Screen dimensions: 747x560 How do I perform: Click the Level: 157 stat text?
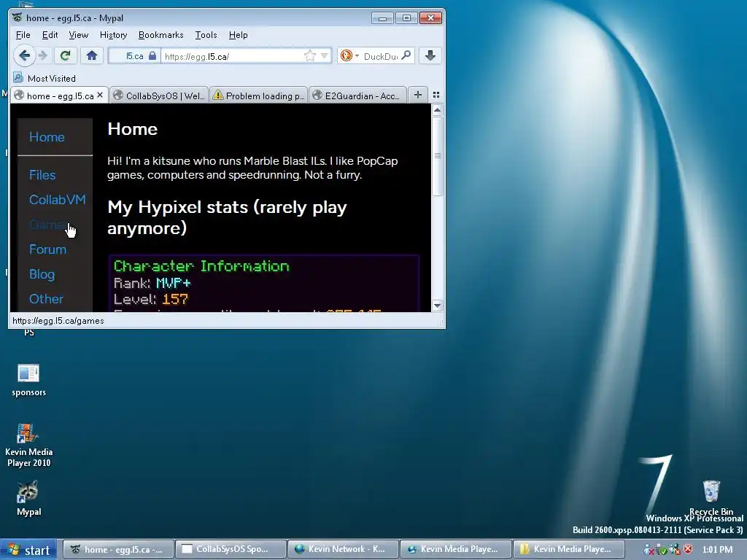point(151,299)
